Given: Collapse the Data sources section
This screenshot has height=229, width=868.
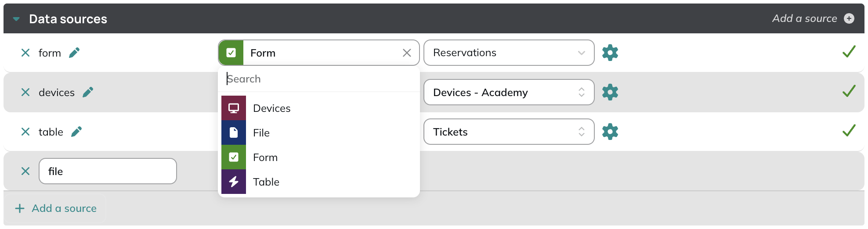Looking at the screenshot, I should tap(17, 19).
